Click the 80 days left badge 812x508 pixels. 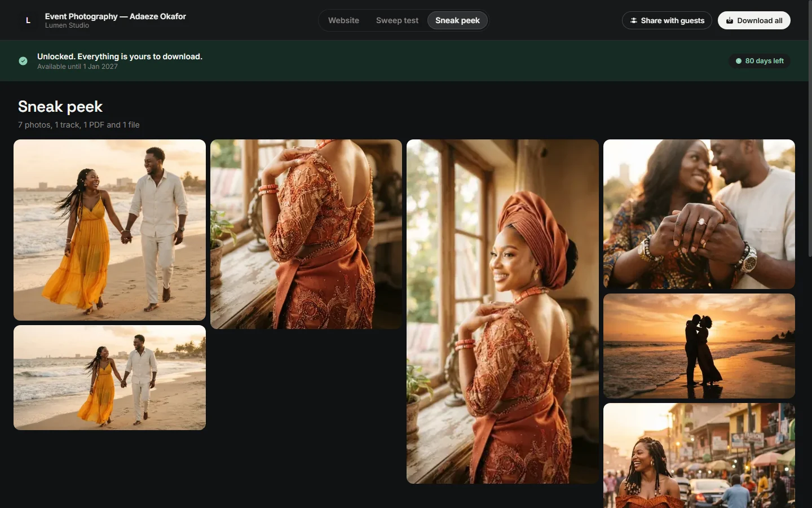tap(760, 61)
